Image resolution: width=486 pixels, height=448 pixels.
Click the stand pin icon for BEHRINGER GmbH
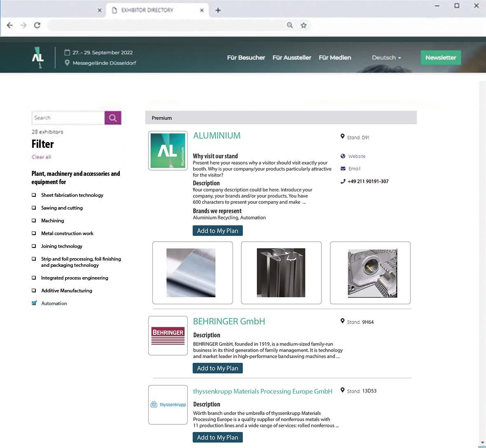point(342,321)
